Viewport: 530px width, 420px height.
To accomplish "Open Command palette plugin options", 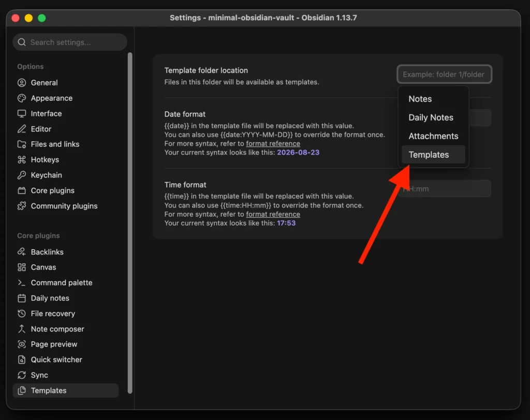I will tap(66, 282).
